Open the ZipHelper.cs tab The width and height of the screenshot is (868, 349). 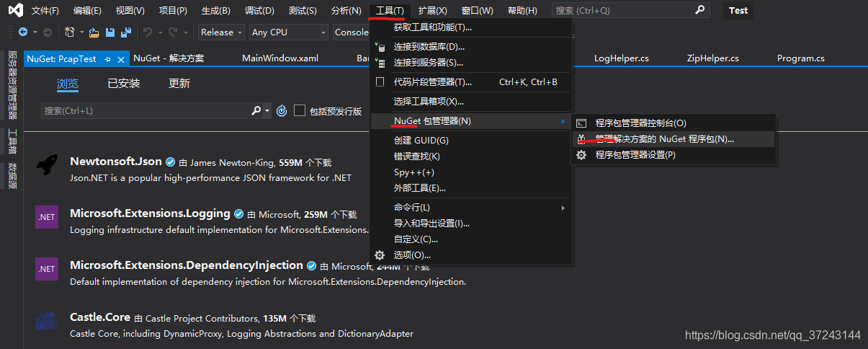tap(713, 58)
